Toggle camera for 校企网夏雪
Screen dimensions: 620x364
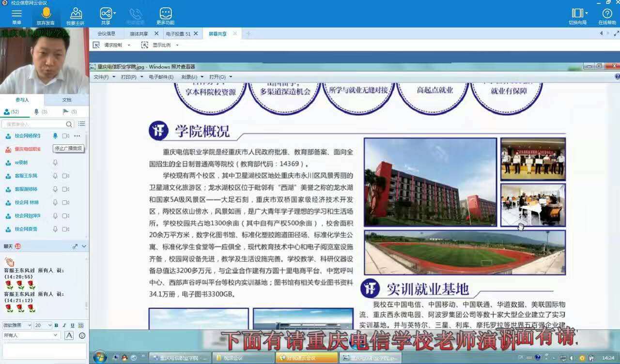coord(65,229)
